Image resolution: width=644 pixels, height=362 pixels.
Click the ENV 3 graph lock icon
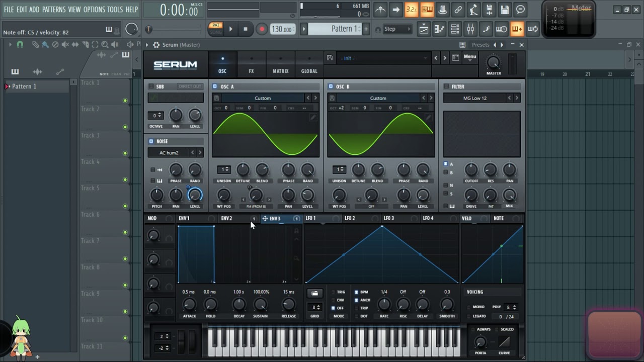click(296, 230)
